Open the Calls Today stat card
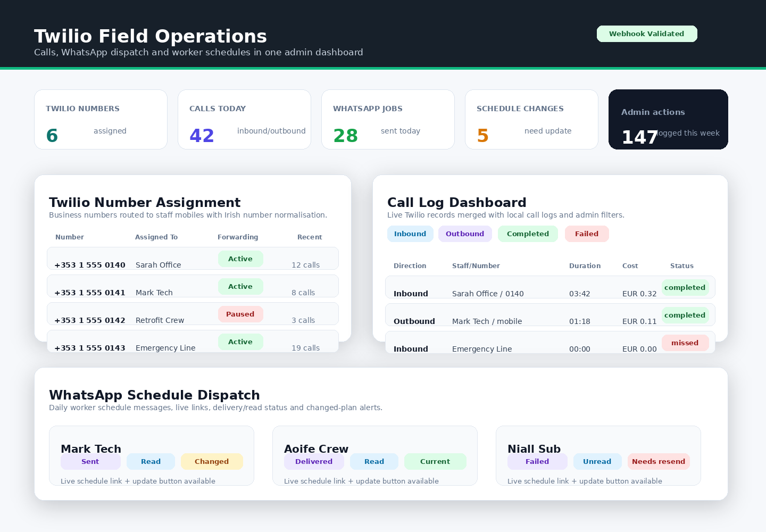Image resolution: width=766 pixels, height=532 pixels. (x=244, y=119)
